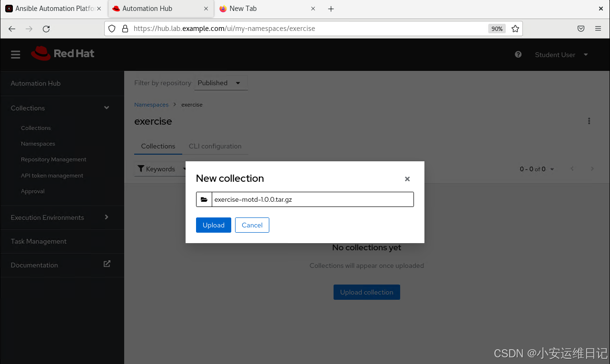The image size is (610, 364).
Task: Open the hamburger navigation menu
Action: tap(16, 55)
